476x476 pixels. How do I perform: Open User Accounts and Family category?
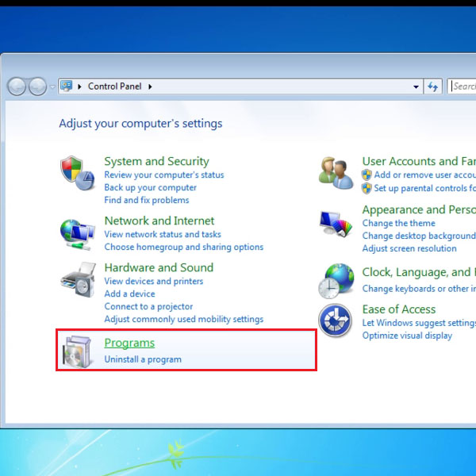pos(419,161)
